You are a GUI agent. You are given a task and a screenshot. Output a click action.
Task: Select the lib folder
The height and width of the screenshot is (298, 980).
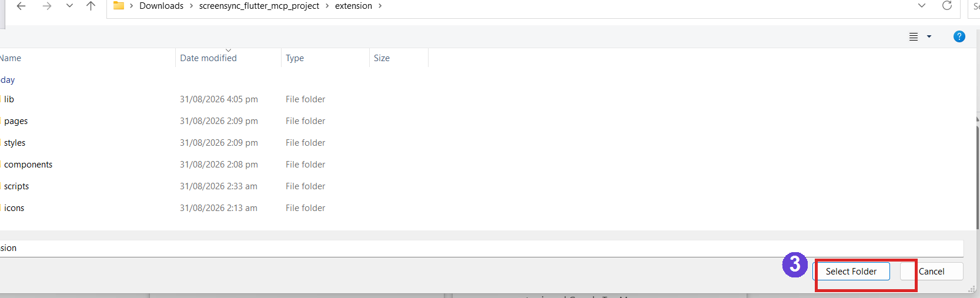[x=9, y=99]
